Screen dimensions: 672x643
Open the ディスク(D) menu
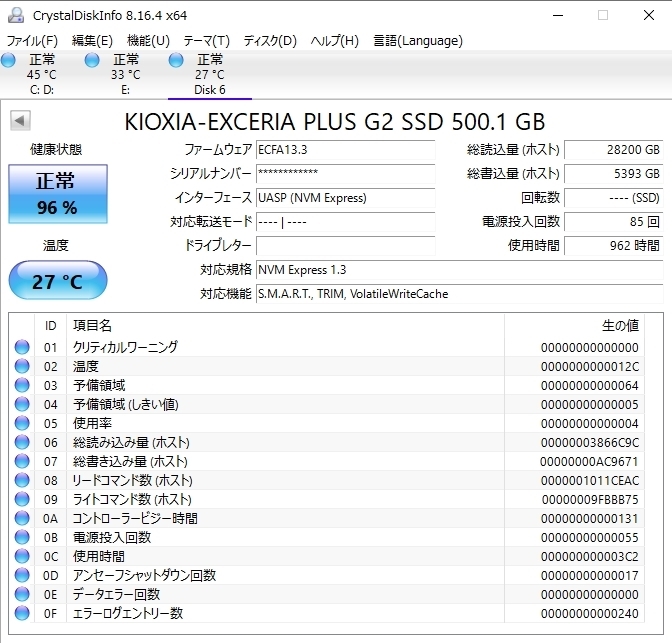click(x=270, y=41)
